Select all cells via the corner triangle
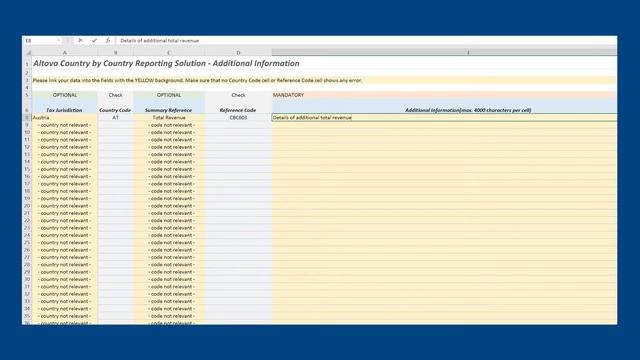This screenshot has height=360, width=640. click(x=28, y=53)
